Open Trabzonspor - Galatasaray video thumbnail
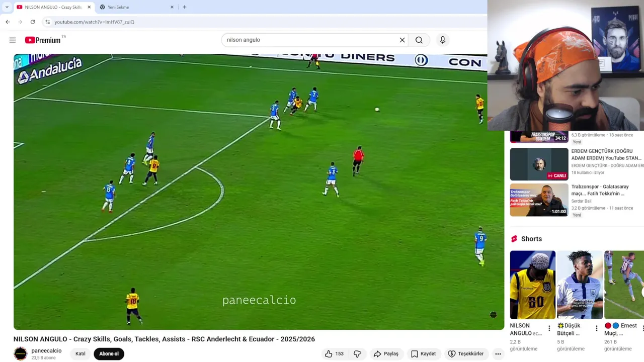Image resolution: width=644 pixels, height=362 pixels. click(539, 200)
